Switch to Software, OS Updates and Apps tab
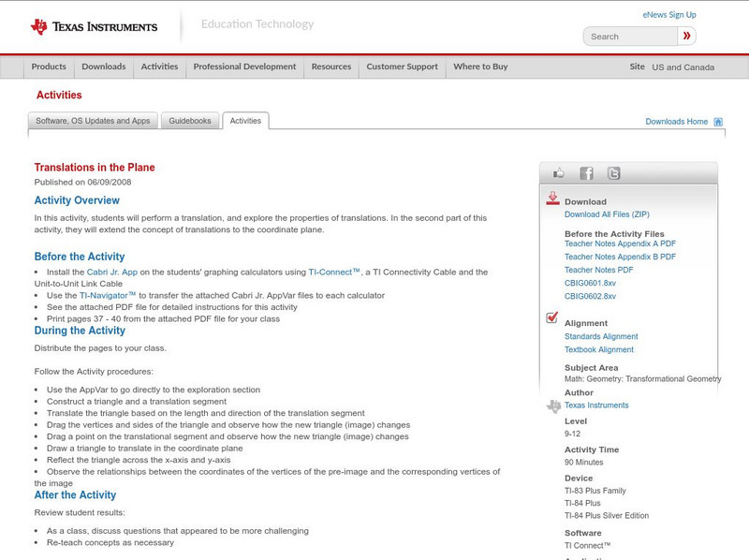 click(x=93, y=121)
